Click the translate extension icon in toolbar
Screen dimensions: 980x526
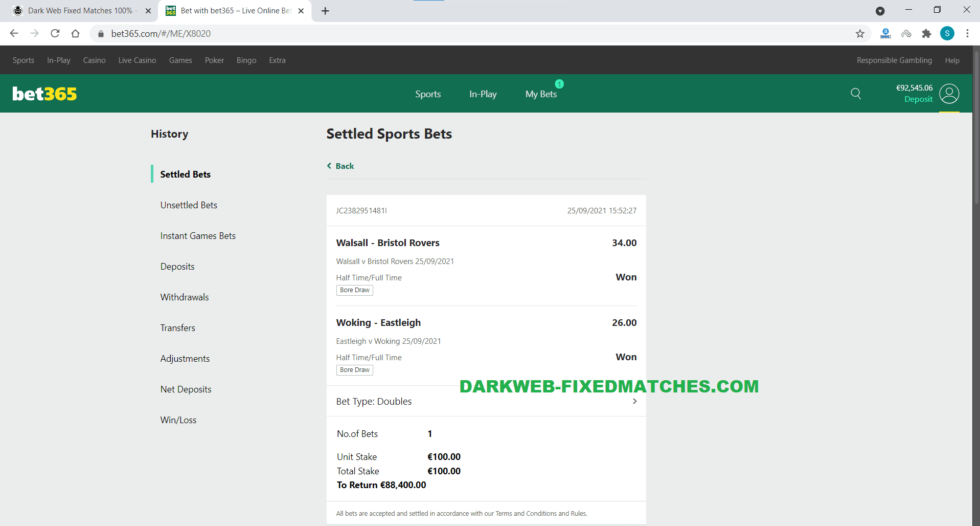(x=886, y=33)
